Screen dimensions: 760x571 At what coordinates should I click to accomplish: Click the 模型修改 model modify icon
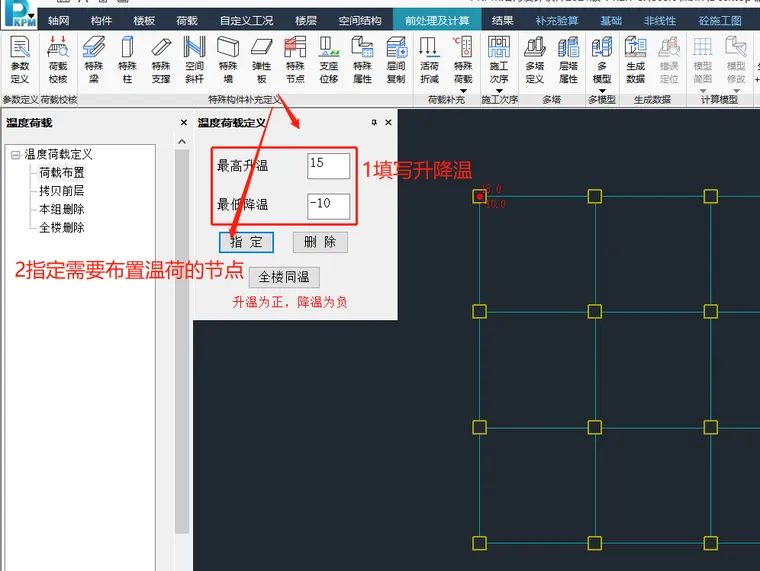pyautogui.click(x=736, y=60)
